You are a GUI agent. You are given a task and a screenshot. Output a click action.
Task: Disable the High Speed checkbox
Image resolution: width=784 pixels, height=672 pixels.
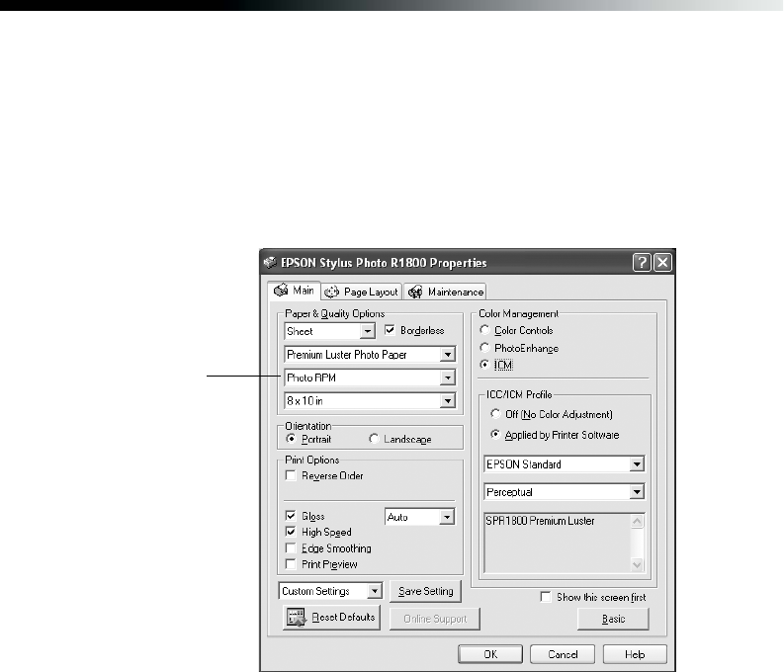pyautogui.click(x=291, y=532)
